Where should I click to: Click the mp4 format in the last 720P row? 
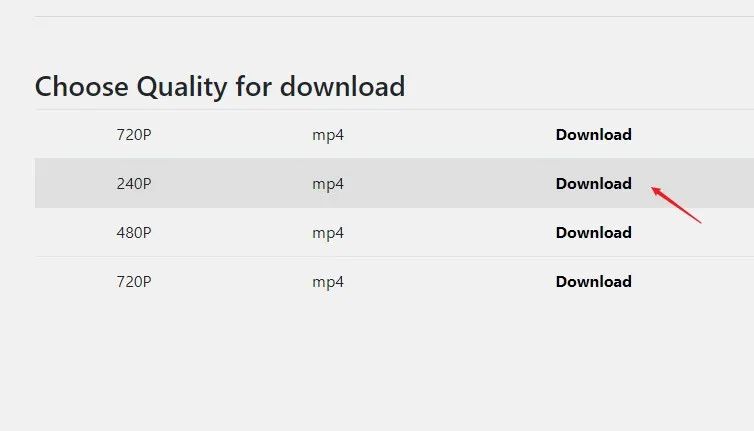[x=328, y=282]
